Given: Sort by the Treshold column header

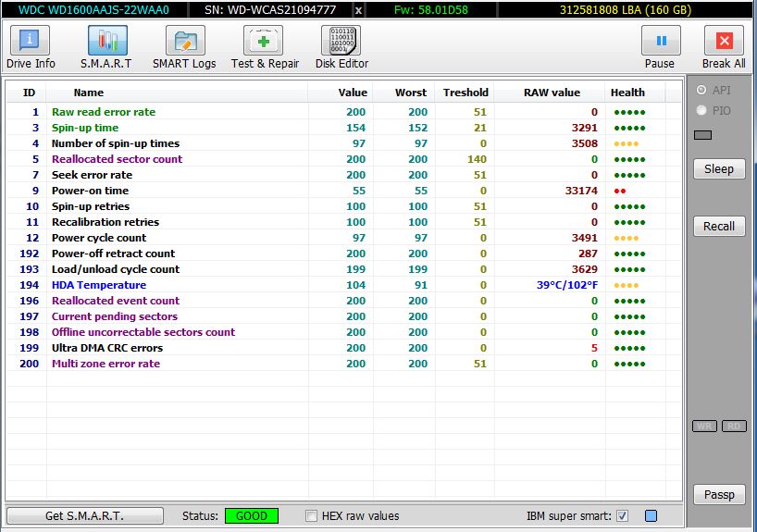Looking at the screenshot, I should [465, 93].
